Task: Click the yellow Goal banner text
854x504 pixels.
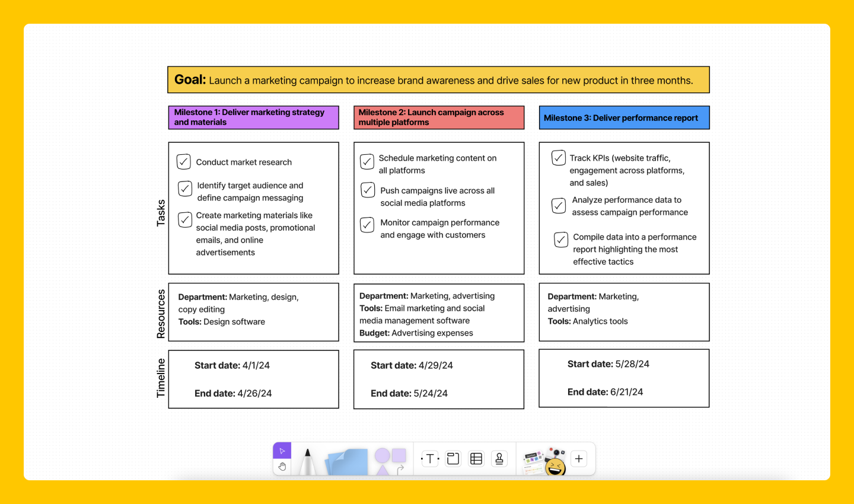Action: click(x=438, y=79)
